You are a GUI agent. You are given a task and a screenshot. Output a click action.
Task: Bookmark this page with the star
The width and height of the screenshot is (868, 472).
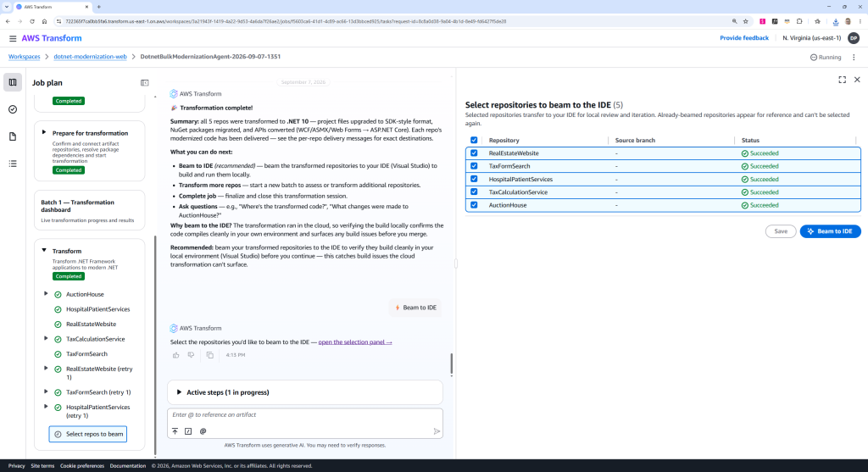click(746, 21)
